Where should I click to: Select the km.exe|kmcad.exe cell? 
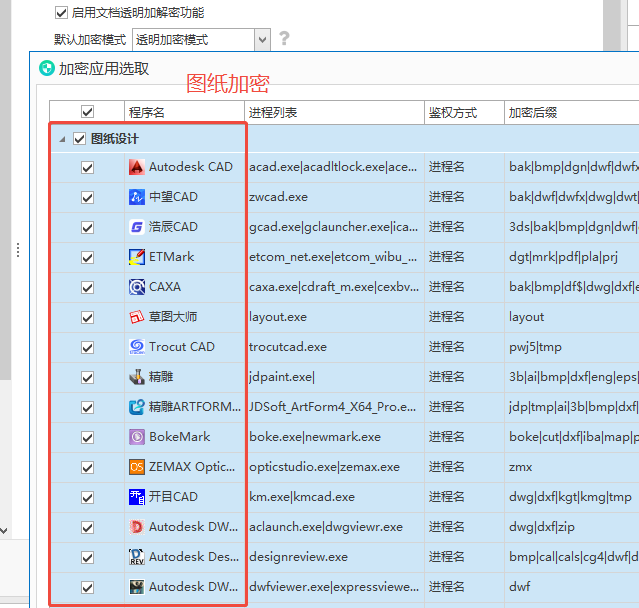[x=334, y=497]
